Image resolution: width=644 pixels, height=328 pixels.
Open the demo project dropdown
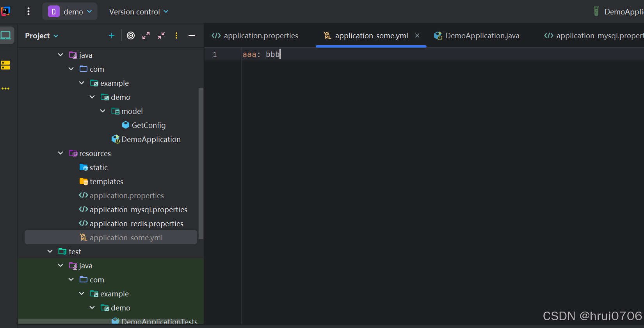tap(70, 12)
